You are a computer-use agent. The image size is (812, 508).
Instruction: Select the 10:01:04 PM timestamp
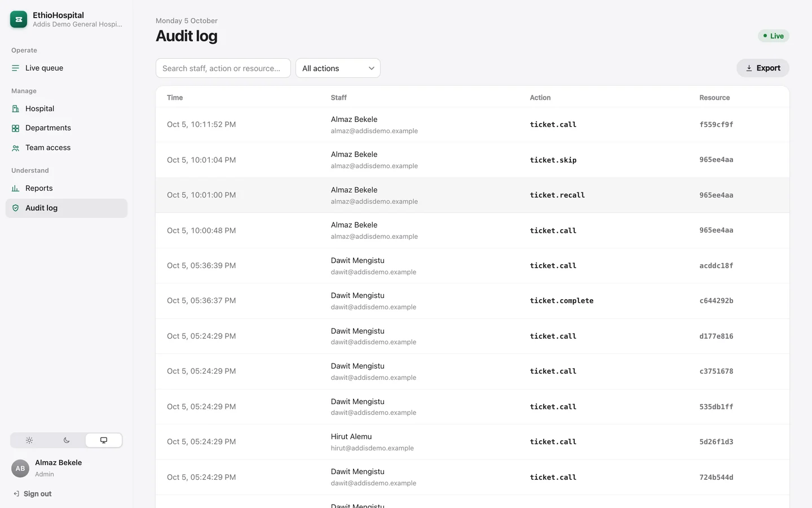coord(201,160)
